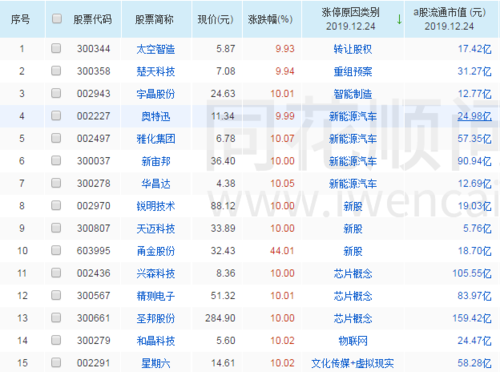Sort by the 股票代码 column header
The height and width of the screenshot is (372, 500).
tap(92, 20)
